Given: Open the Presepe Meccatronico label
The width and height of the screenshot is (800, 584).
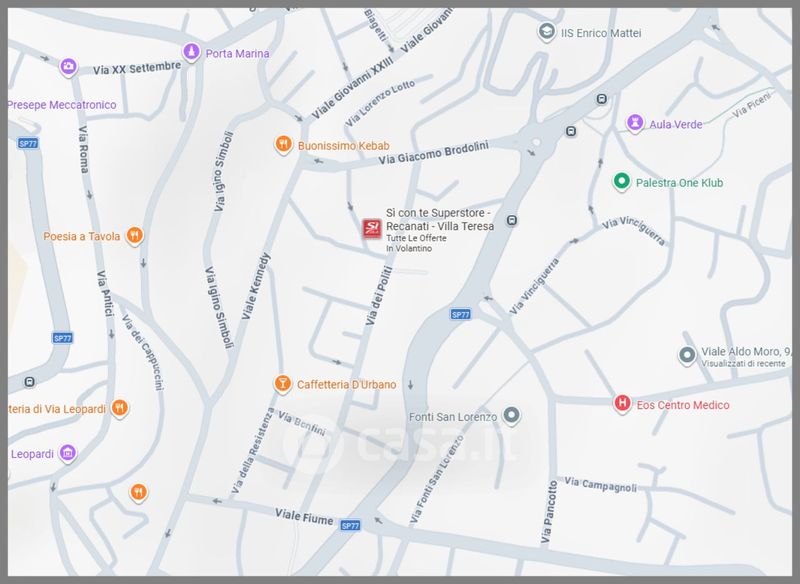Looking at the screenshot, I should [x=62, y=105].
